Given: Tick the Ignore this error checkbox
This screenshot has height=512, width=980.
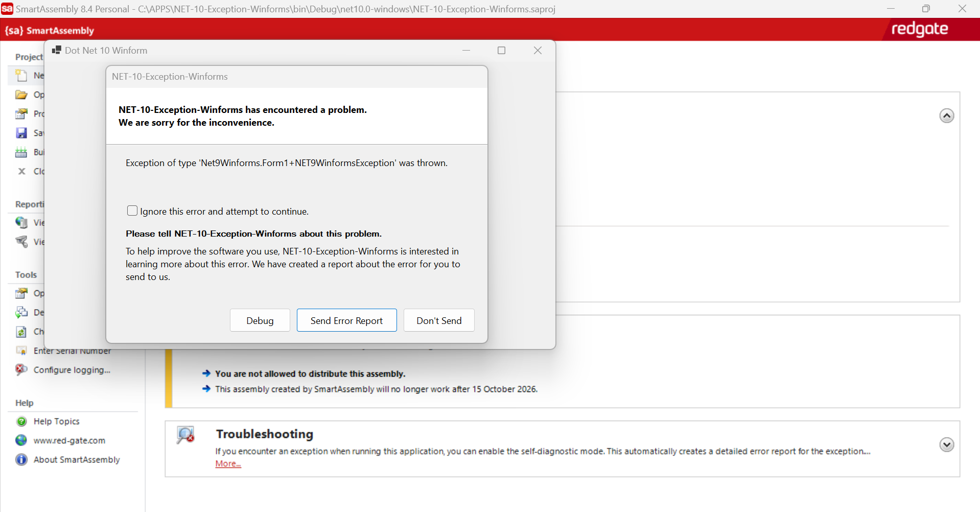Looking at the screenshot, I should pyautogui.click(x=132, y=211).
